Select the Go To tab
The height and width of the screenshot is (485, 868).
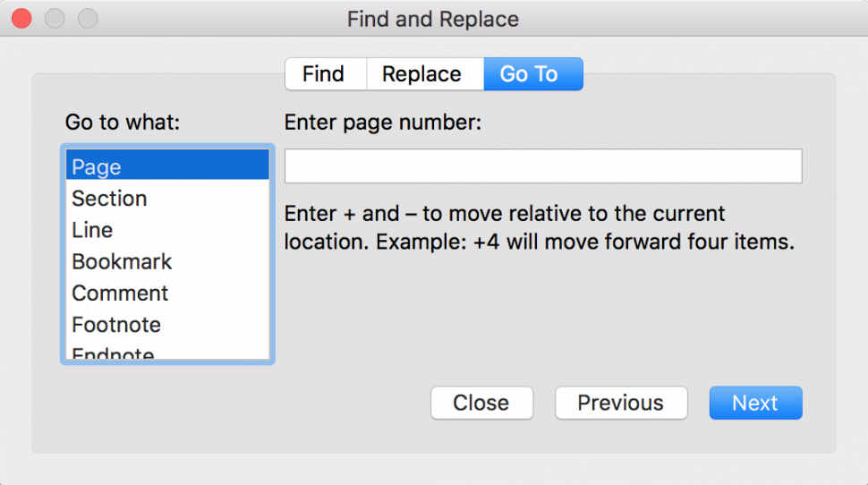533,73
